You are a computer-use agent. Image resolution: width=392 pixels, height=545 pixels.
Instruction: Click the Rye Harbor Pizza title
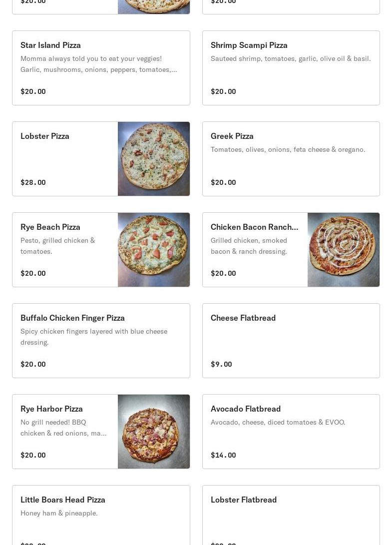(51, 409)
